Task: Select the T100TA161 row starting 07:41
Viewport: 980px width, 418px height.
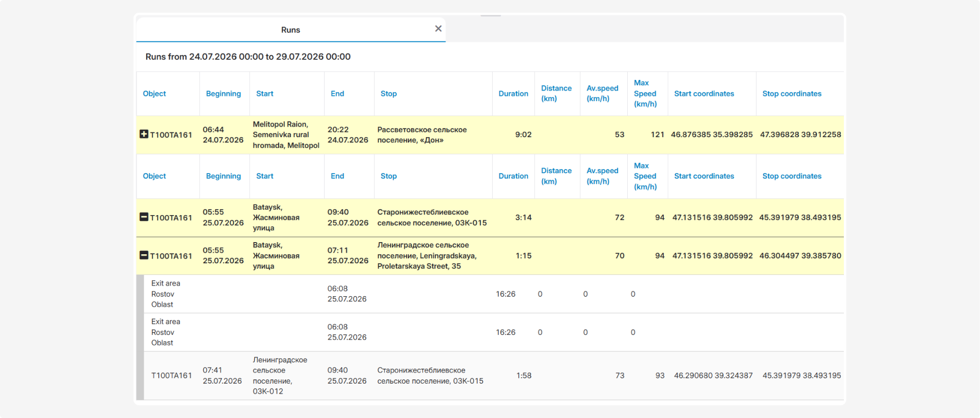Action: [490, 376]
